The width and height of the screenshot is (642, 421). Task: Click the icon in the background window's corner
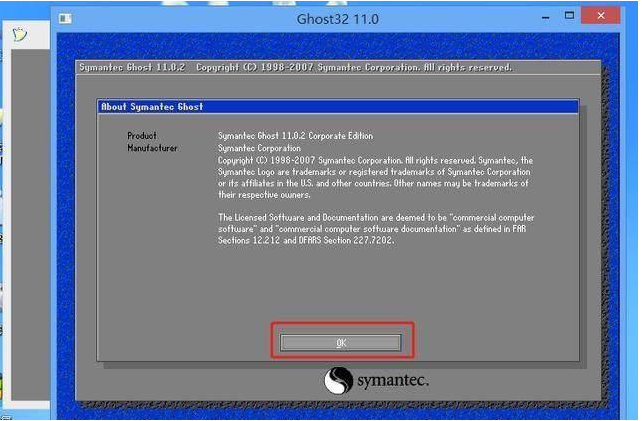click(x=19, y=34)
